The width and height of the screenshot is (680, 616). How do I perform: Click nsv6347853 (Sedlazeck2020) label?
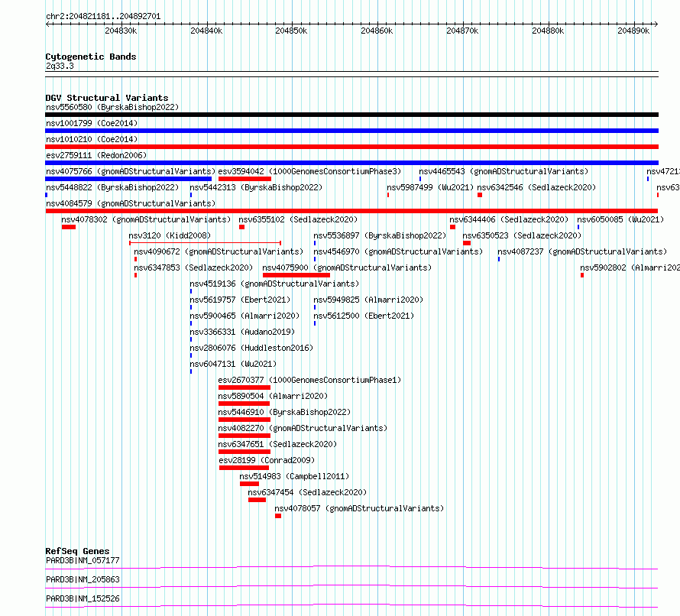193,267
